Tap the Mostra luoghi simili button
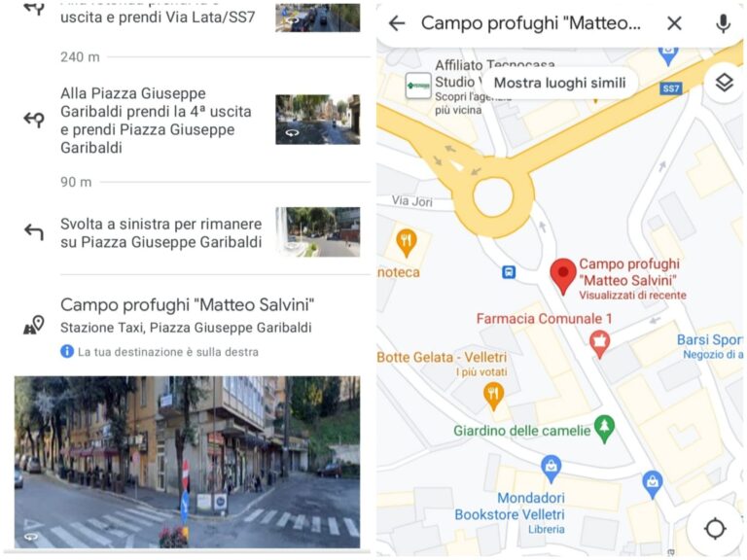This screenshot has width=747, height=560. click(x=559, y=83)
